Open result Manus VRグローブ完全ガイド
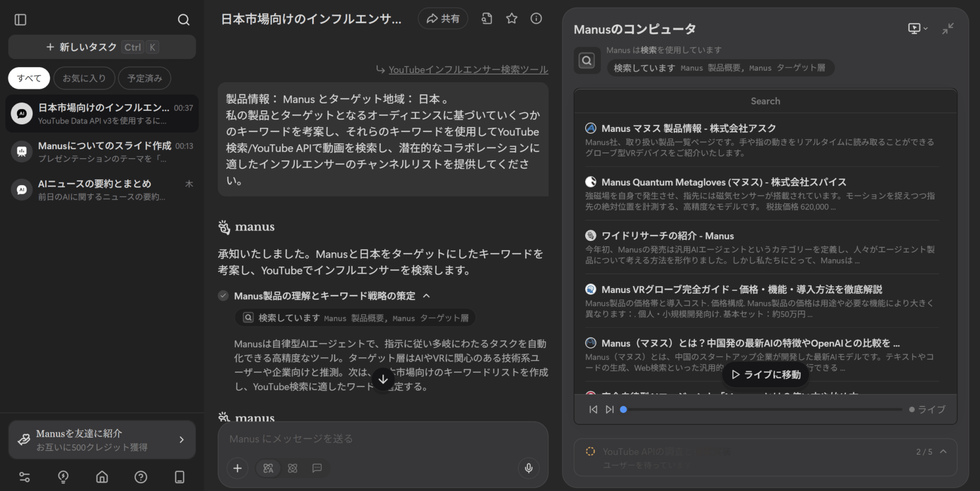The height and width of the screenshot is (491, 980). click(x=742, y=289)
